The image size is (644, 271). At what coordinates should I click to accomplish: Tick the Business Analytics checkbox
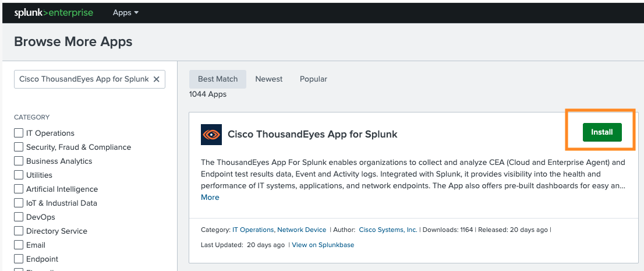click(x=19, y=161)
